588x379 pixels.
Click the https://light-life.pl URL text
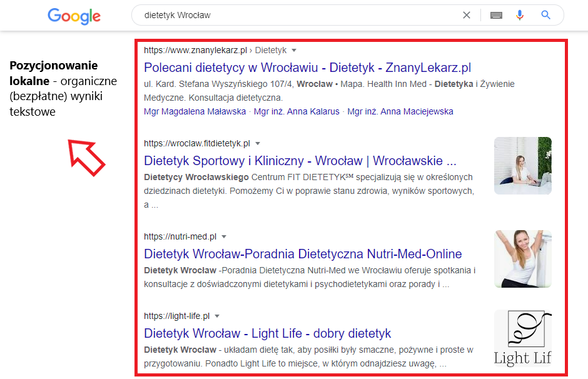[x=176, y=316]
